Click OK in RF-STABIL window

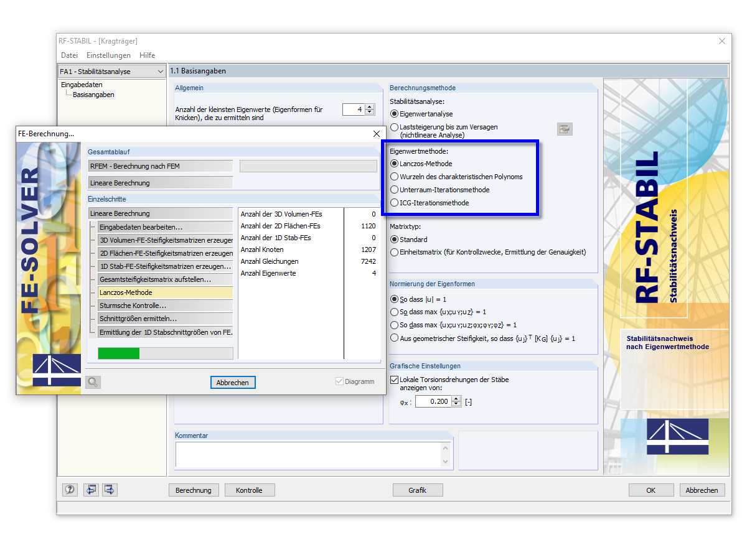click(651, 490)
